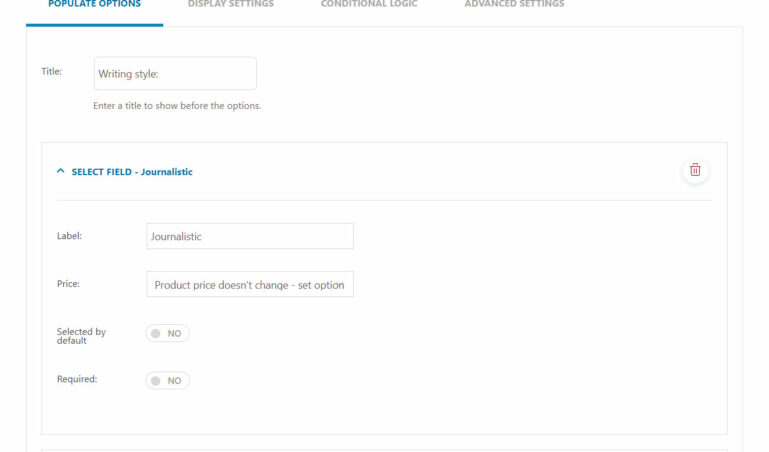769x452 pixels.
Task: Collapse the SELECT FIELD - Journalistic section
Action: click(x=60, y=171)
